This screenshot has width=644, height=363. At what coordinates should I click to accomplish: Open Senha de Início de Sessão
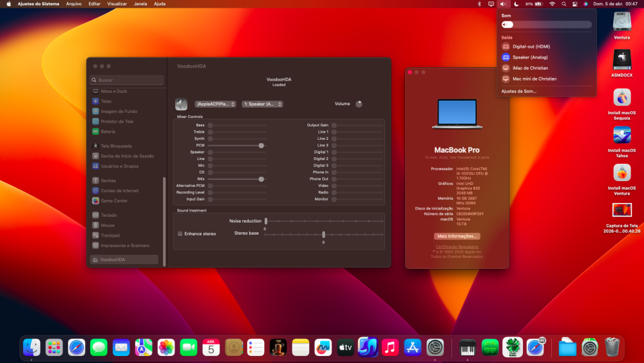coord(126,156)
